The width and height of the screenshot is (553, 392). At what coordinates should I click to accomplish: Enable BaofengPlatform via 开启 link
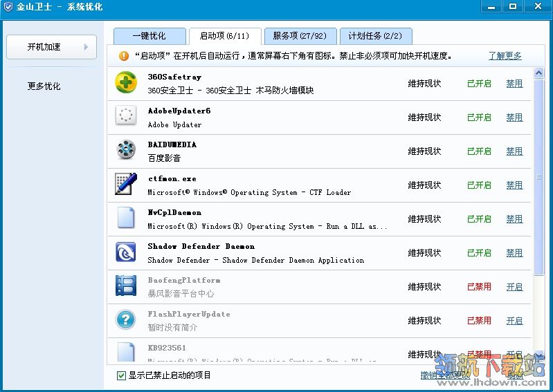click(x=514, y=287)
